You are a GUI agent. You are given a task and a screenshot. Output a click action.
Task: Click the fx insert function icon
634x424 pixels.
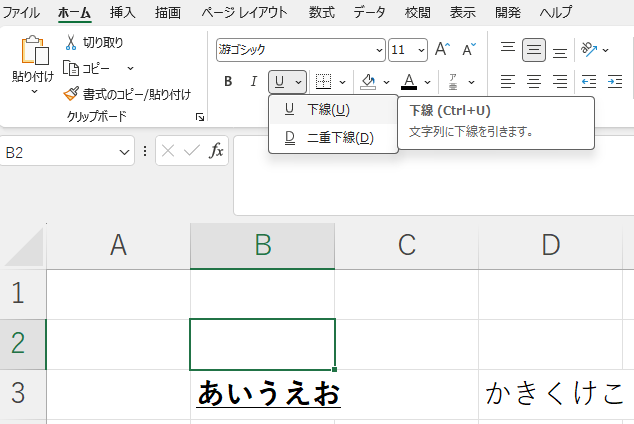(x=216, y=151)
